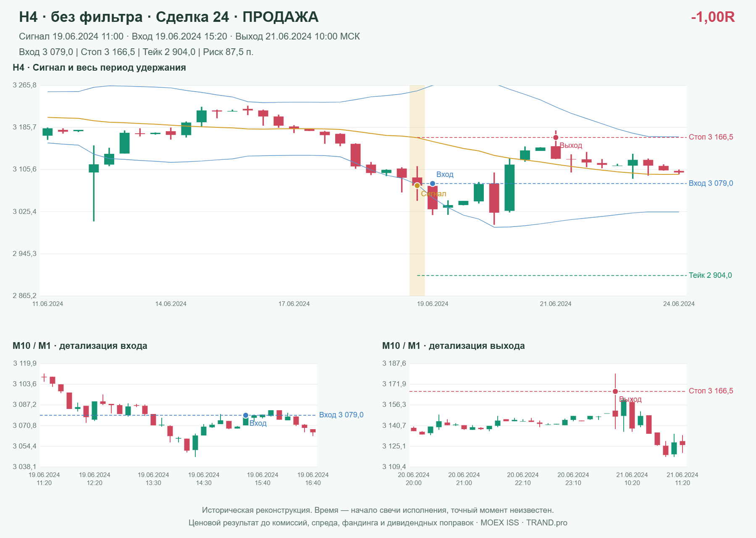Viewport: 756px width, 538px height.
Task: Click the heading 'M10 / M1 · детализация выхода'
Action: [x=454, y=346]
